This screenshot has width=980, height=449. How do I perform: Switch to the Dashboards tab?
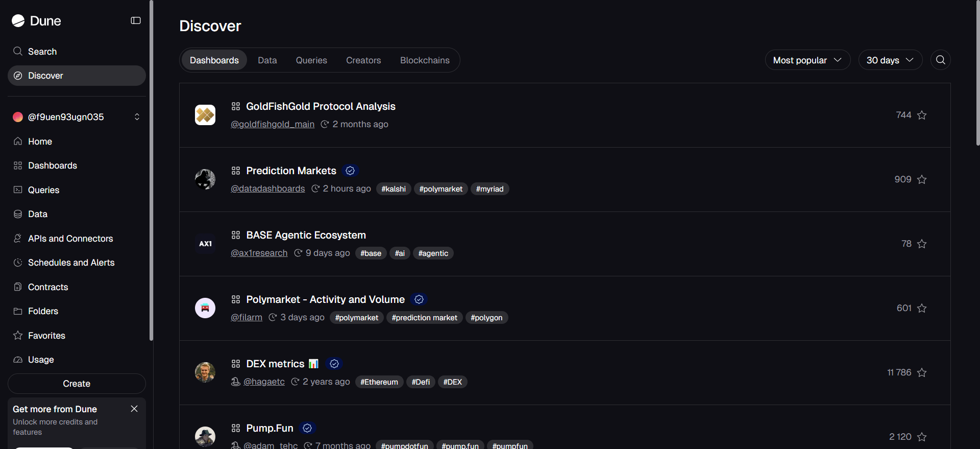(214, 60)
